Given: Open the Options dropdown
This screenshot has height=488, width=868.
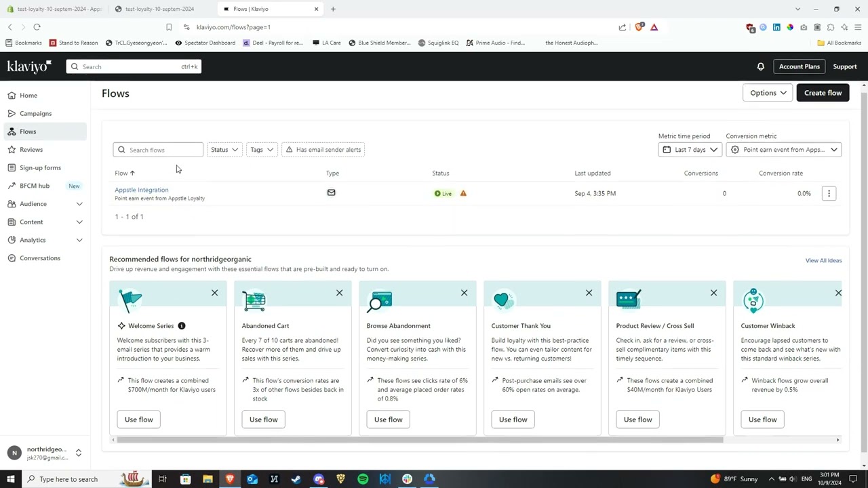Looking at the screenshot, I should (x=768, y=93).
